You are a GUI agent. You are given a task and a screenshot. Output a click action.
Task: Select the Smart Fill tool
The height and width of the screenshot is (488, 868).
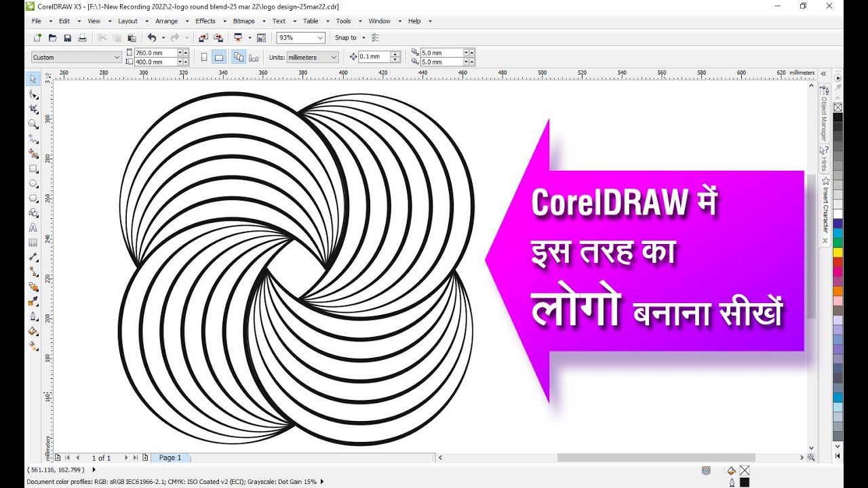pos(33,154)
